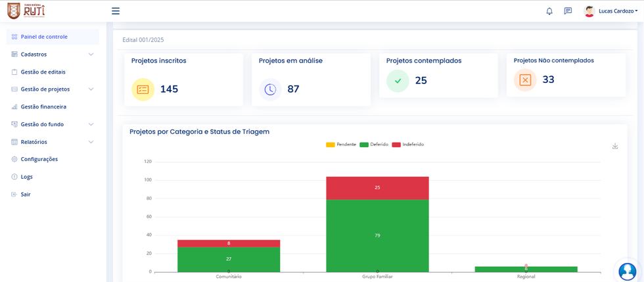Click the yellow Pendente legend swatch
Screen dimensions: 644x282
[x=330, y=145]
